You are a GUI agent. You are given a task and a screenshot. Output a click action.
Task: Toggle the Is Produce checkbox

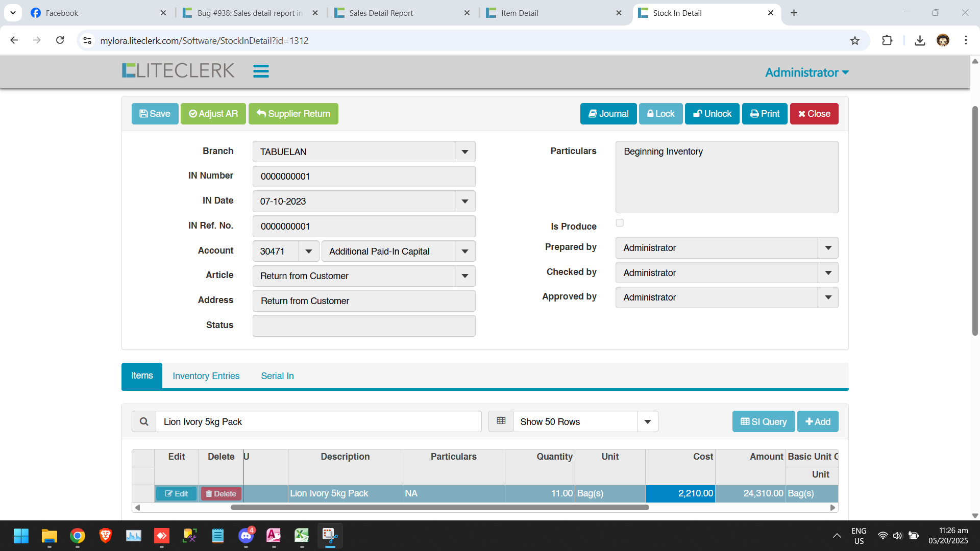[620, 223]
